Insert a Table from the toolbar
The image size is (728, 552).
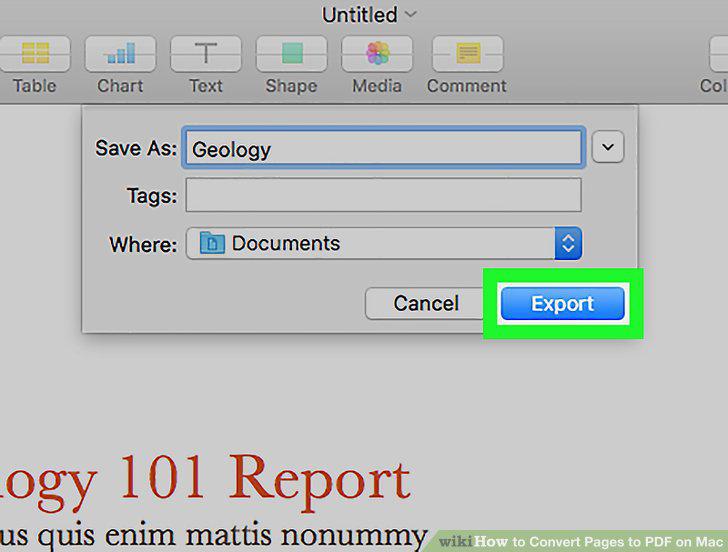(35, 54)
